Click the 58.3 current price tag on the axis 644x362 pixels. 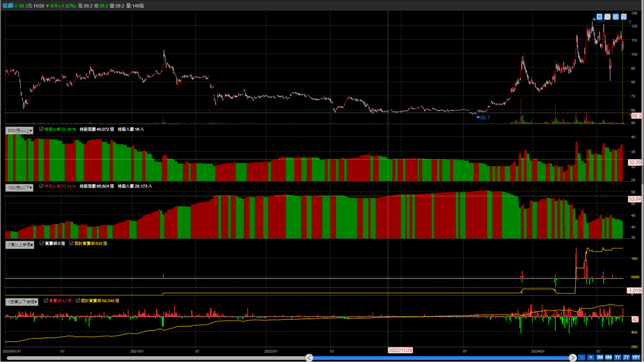636,116
